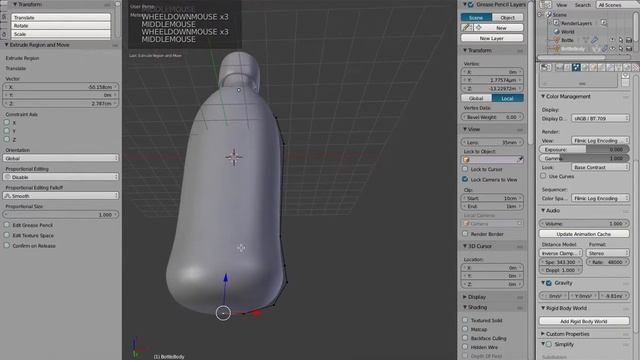Open the outliner Search menu
The image size is (640, 360).
(x=582, y=5)
